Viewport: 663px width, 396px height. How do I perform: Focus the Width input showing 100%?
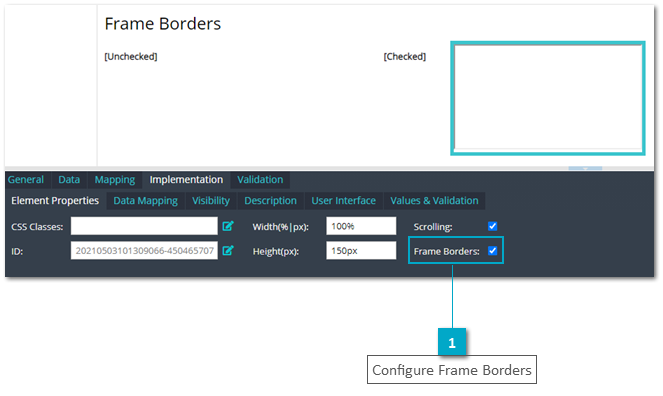(x=361, y=226)
